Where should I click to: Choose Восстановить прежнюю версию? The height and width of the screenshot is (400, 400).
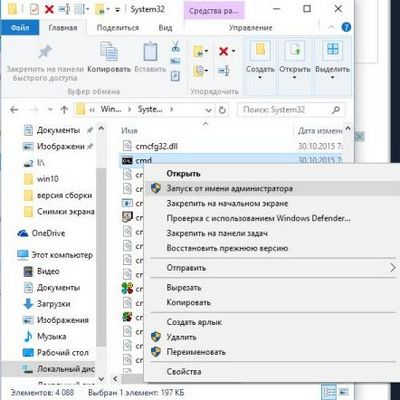[271, 248]
